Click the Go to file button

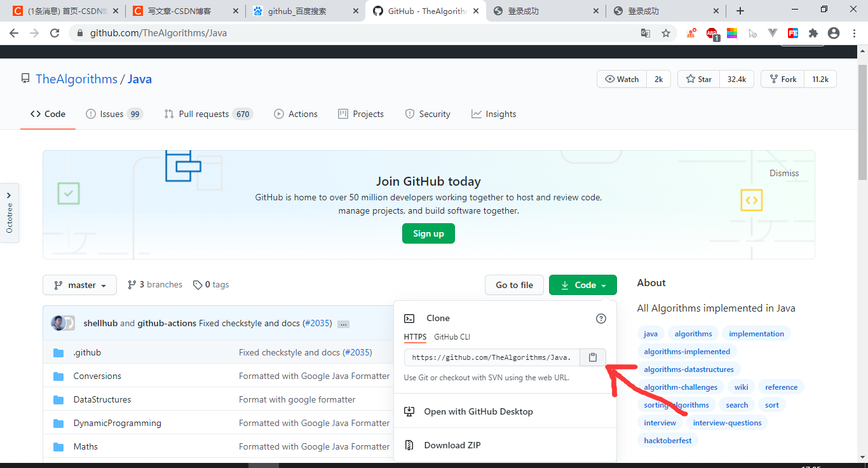coord(514,285)
